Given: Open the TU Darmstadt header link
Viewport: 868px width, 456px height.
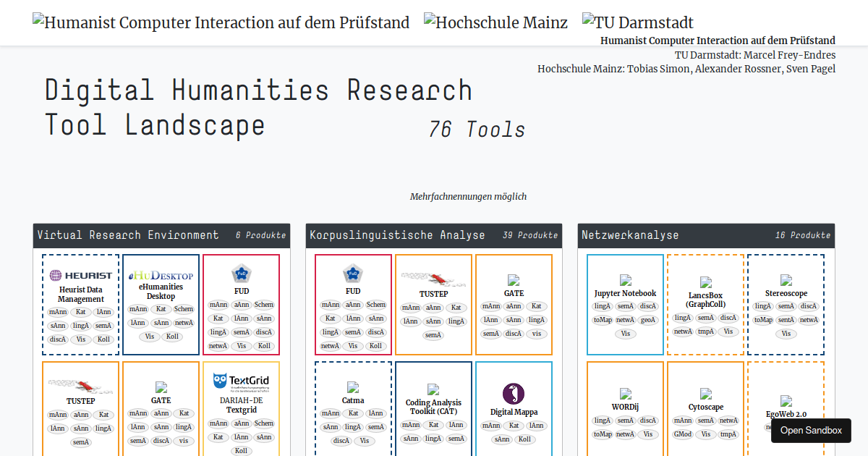Looking at the screenshot, I should pyautogui.click(x=637, y=22).
